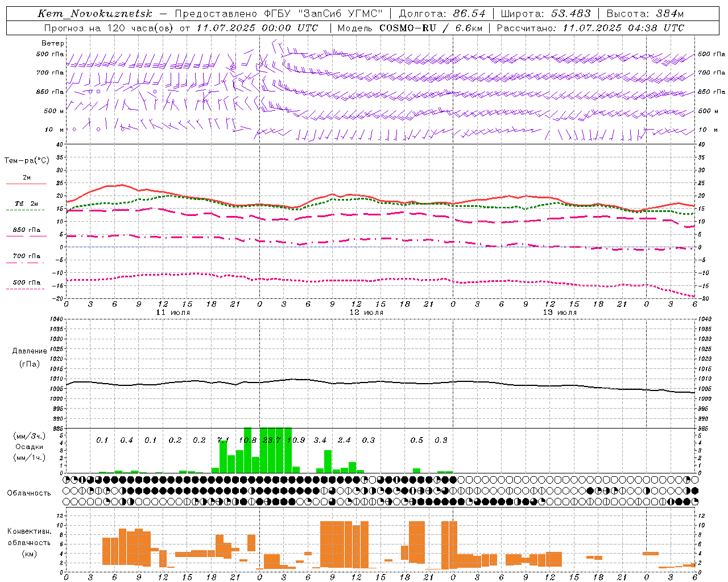Click the precipitation value 3.4
728x582 pixels.
coord(320,440)
